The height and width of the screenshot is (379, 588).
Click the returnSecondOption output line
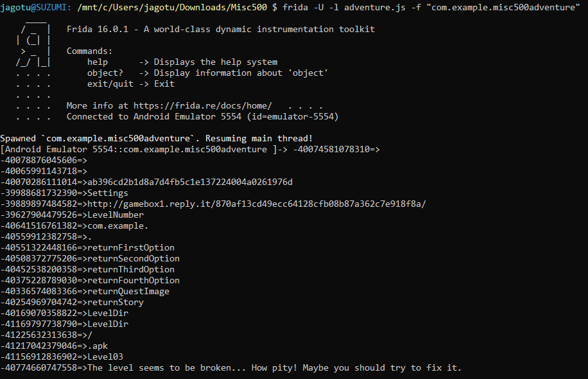[134, 258]
